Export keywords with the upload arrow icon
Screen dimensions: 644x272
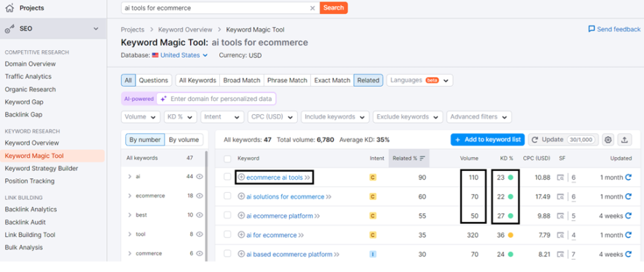coord(624,140)
